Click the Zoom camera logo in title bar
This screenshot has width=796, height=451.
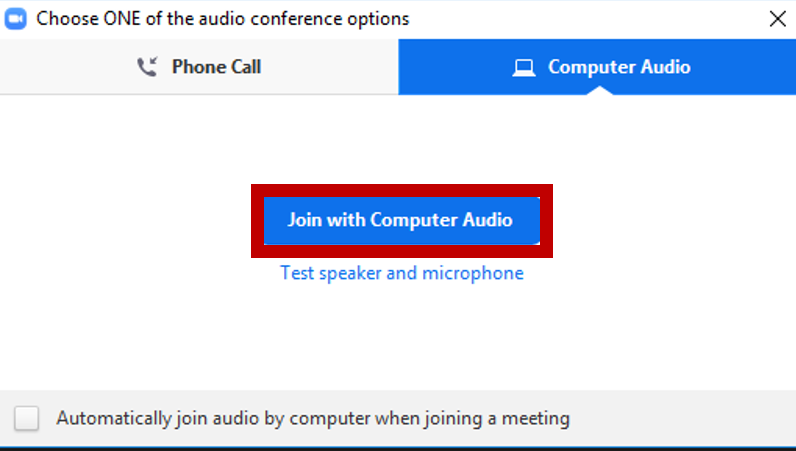[x=16, y=18]
